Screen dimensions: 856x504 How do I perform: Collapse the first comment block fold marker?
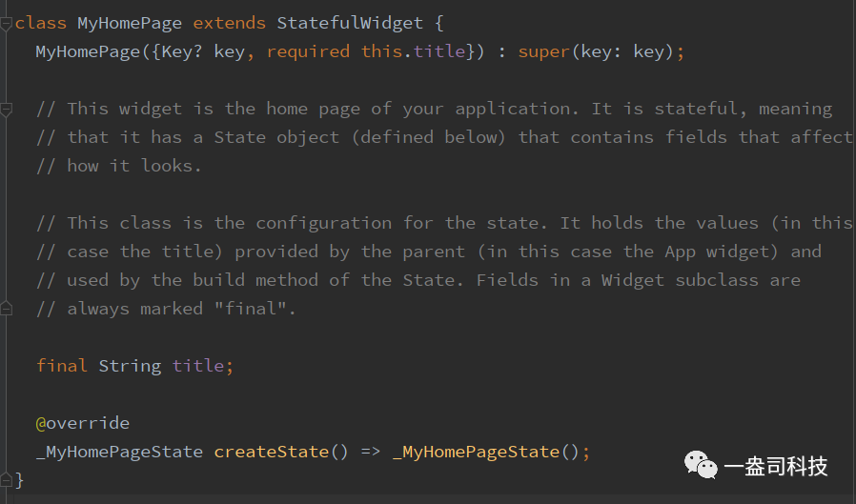point(6,110)
